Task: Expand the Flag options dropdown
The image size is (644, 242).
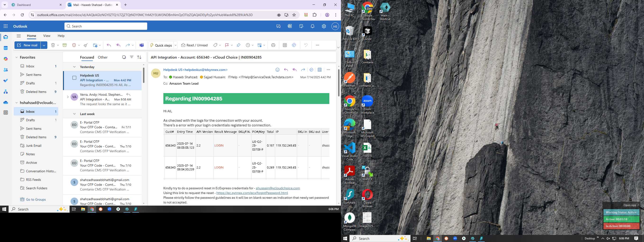Action: (232, 45)
